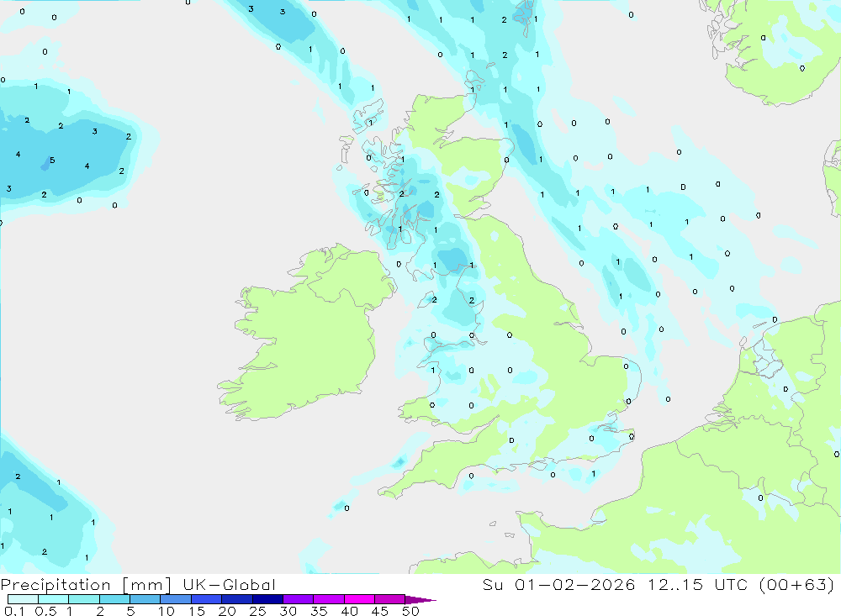Select the 40–45 mm magenta legend swatch

[x=359, y=599]
